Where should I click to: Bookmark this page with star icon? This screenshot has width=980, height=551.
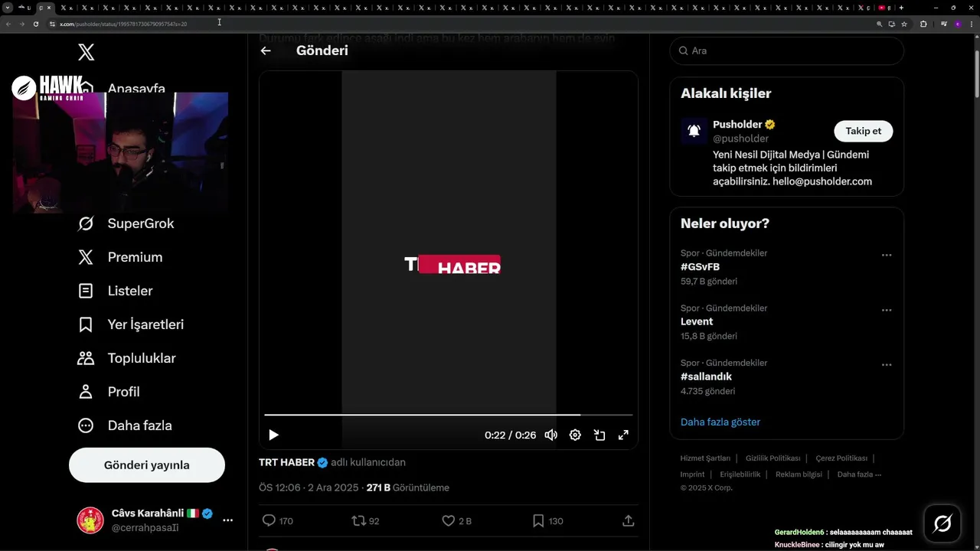pyautogui.click(x=904, y=24)
